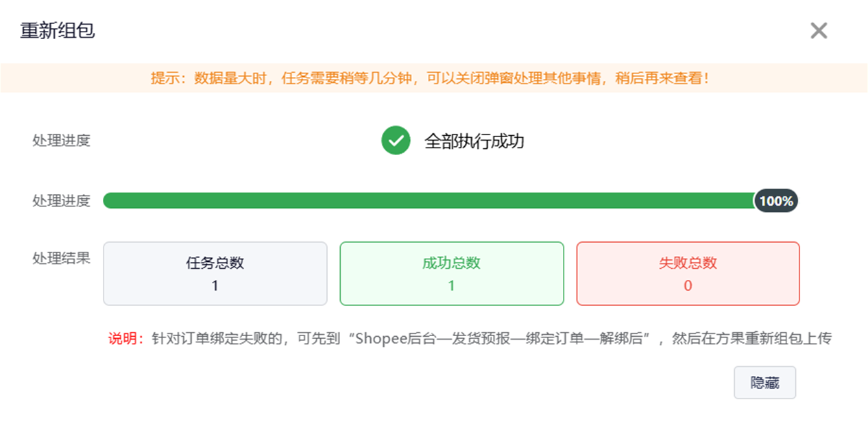The height and width of the screenshot is (426, 868).
Task: Click the 然后在方果重新组包上传 text
Action: [751, 339]
